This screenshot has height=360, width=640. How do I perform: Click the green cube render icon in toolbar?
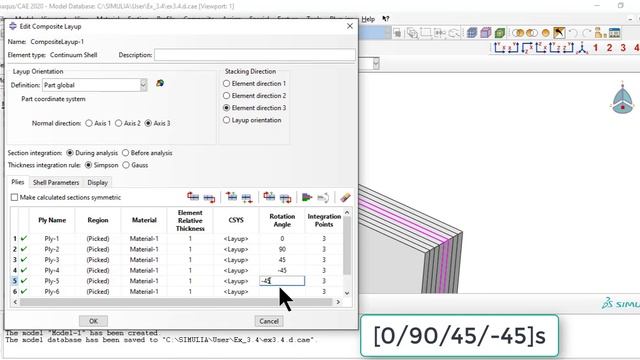pos(500,33)
